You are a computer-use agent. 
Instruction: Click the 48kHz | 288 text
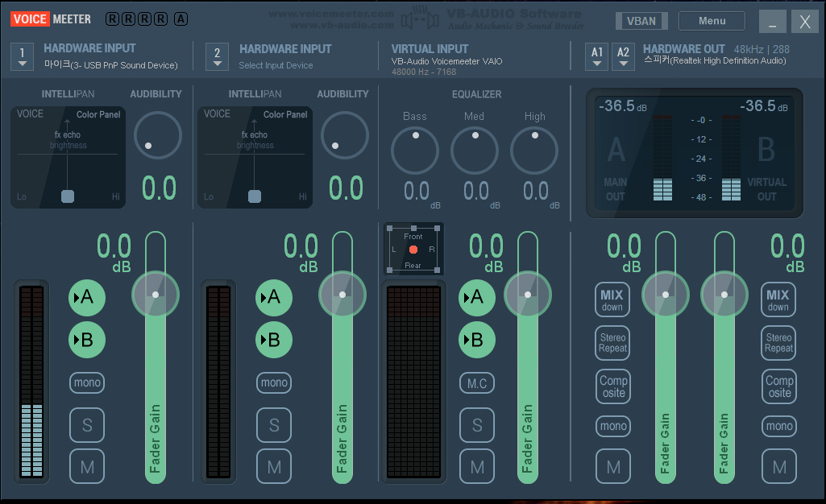pos(762,49)
